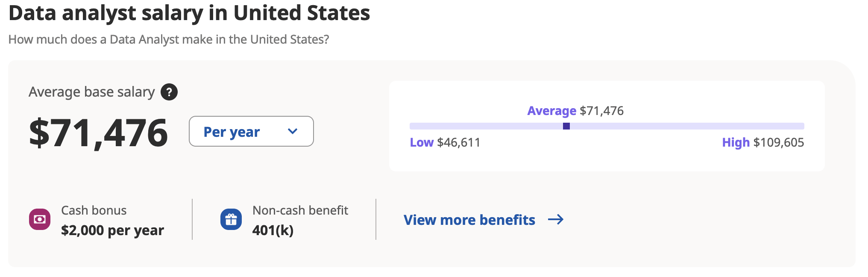Click the help question mark icon

(169, 92)
